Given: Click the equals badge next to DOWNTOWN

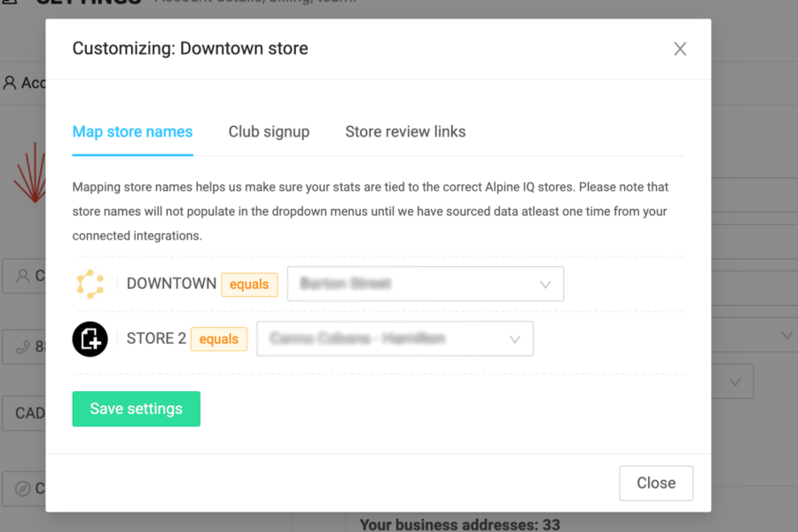Looking at the screenshot, I should click(249, 284).
